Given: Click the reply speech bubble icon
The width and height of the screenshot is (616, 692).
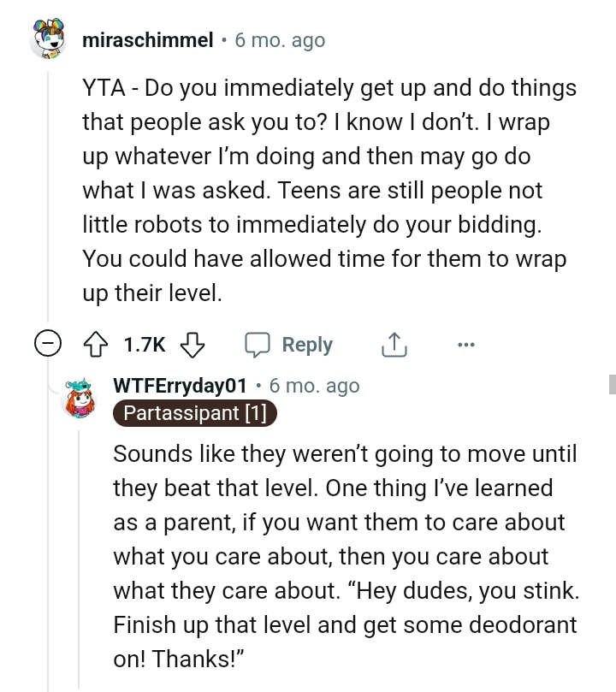Looking at the screenshot, I should (x=258, y=345).
